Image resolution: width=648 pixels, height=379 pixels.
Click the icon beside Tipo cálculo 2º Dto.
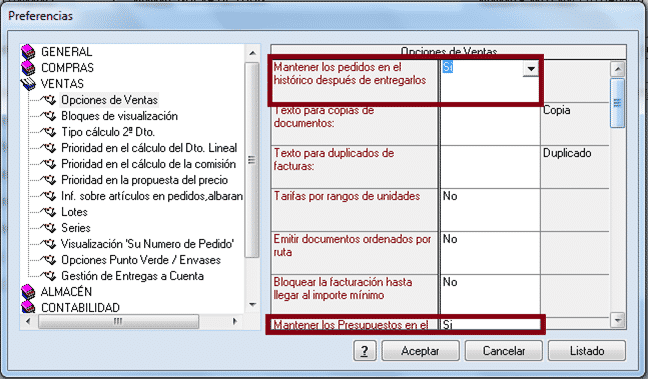click(x=49, y=132)
